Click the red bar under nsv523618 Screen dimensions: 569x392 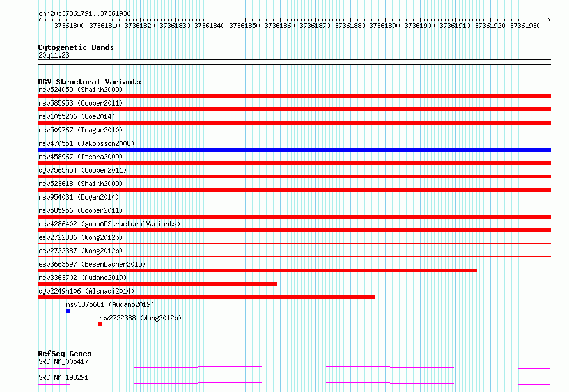coord(294,190)
